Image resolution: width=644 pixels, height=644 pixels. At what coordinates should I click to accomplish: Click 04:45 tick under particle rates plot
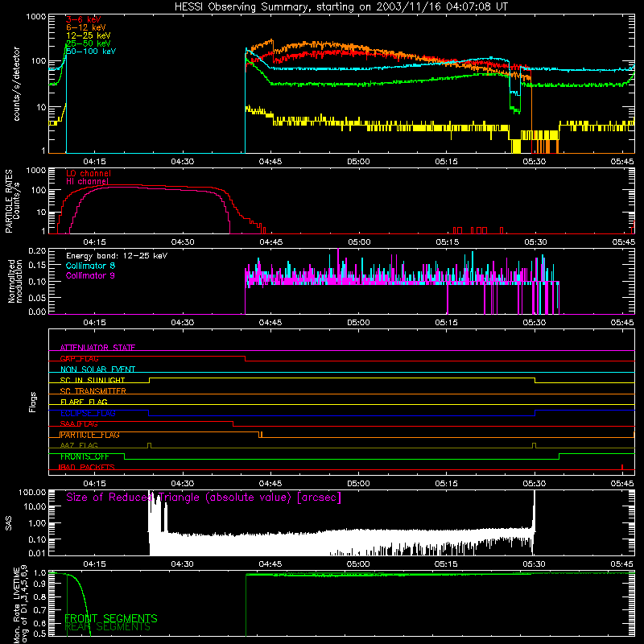point(270,242)
